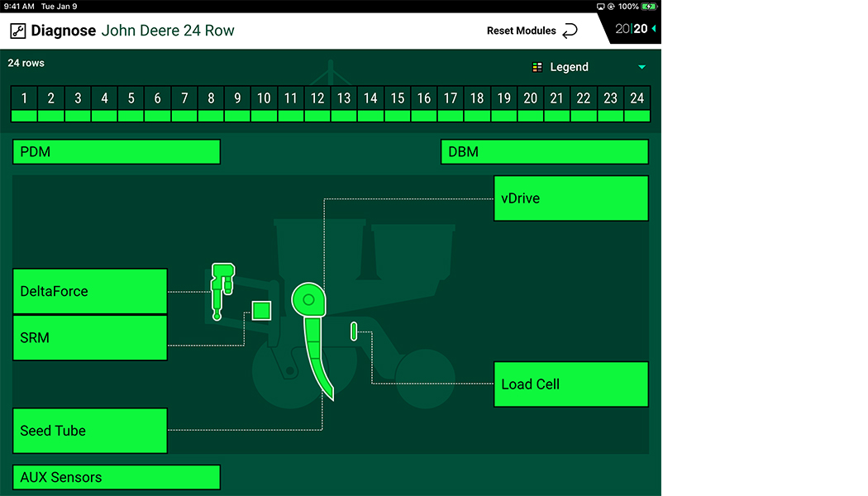Select row 13 in row bar
The height and width of the screenshot is (496, 868).
(344, 104)
